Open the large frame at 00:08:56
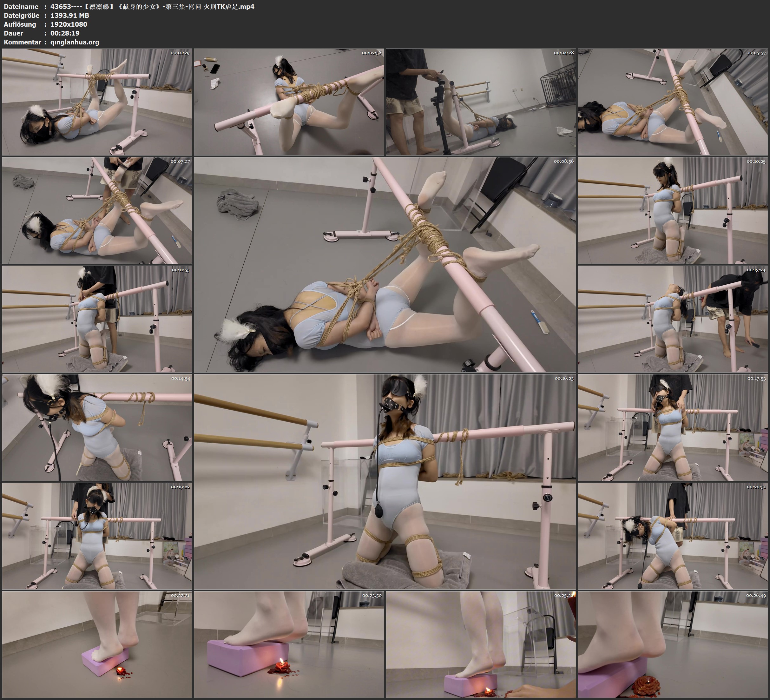 [x=385, y=265]
